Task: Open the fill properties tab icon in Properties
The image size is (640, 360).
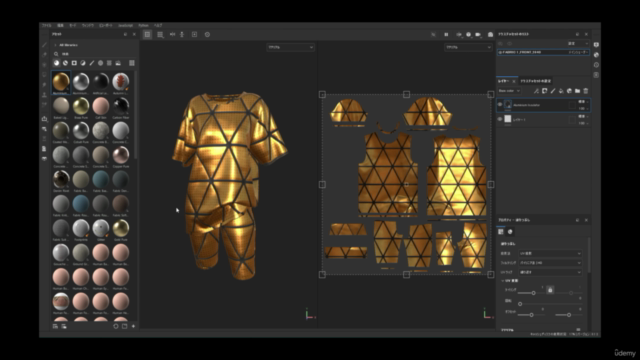Action: 501,232
